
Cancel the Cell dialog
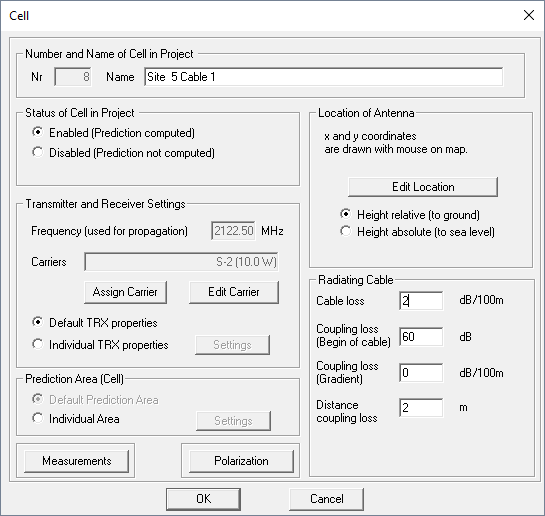[326, 499]
